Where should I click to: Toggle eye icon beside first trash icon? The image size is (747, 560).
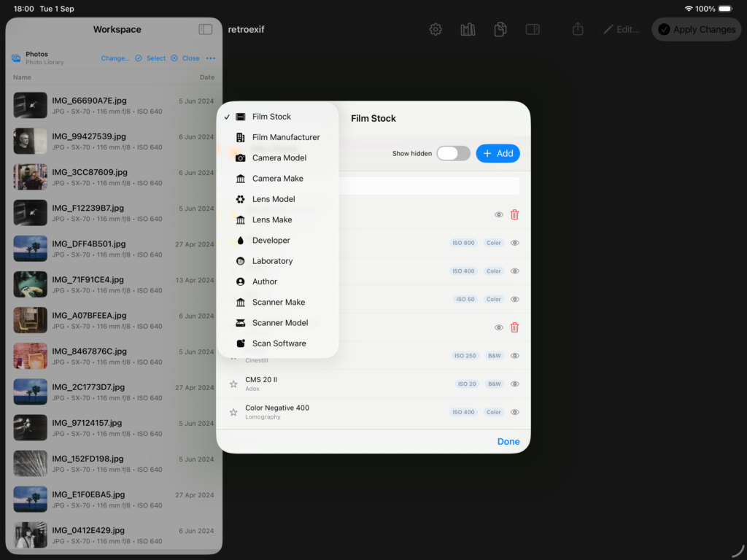[499, 215]
